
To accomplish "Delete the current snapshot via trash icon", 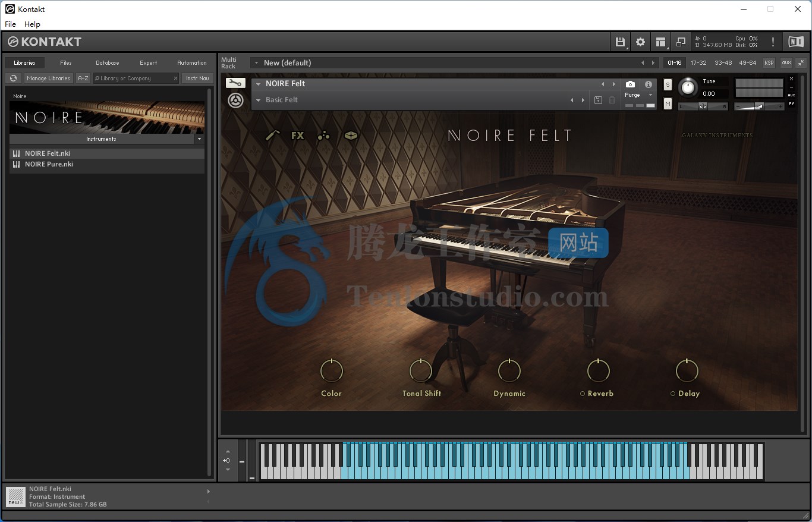I will pos(612,100).
